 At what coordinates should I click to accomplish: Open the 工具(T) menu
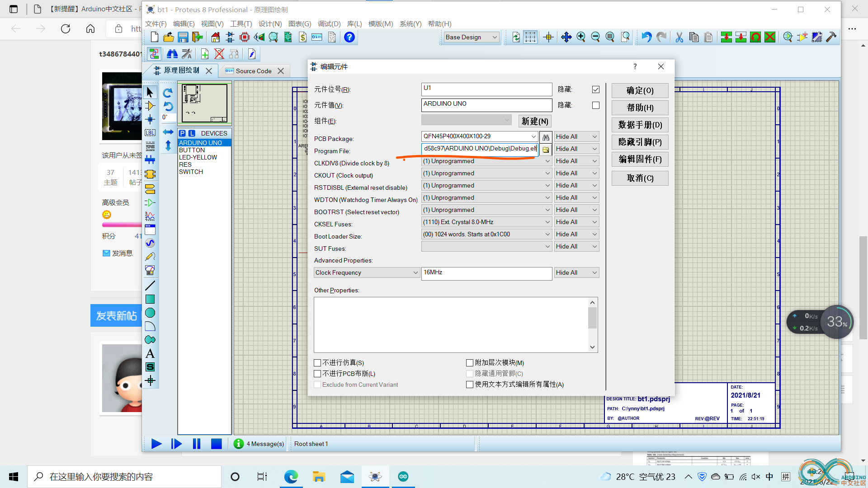[x=241, y=24]
